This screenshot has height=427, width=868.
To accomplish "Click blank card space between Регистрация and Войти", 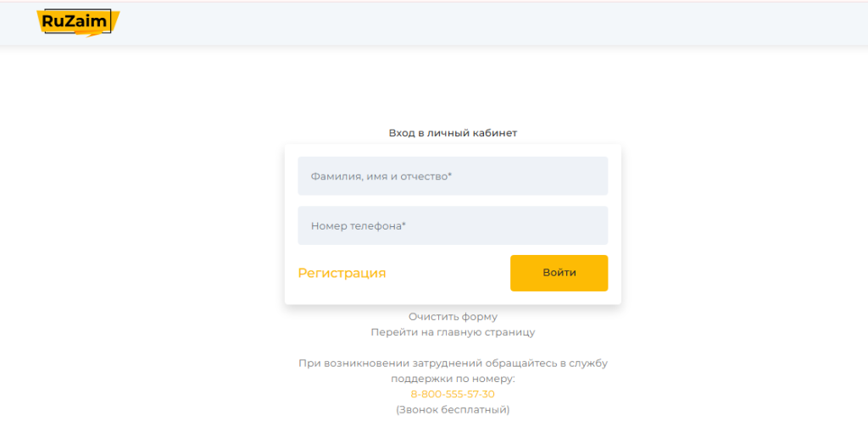I will pyautogui.click(x=448, y=274).
